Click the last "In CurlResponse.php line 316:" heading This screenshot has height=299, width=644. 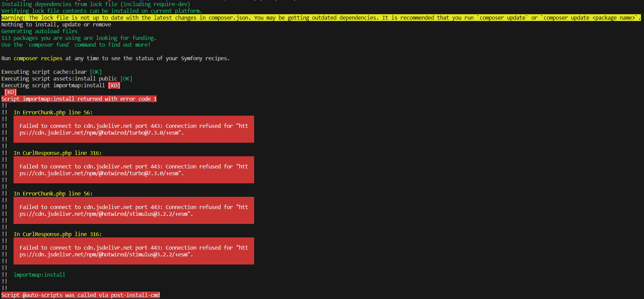point(58,234)
